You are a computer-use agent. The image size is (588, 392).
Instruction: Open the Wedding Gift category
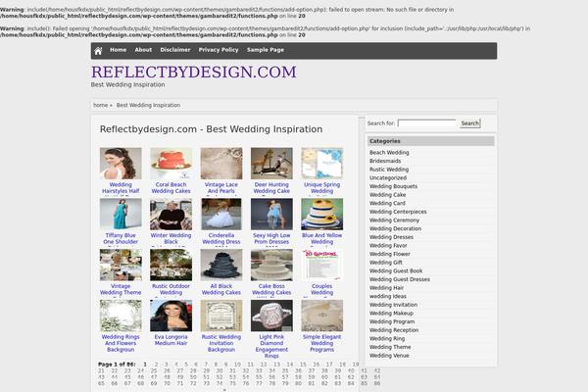(x=386, y=263)
